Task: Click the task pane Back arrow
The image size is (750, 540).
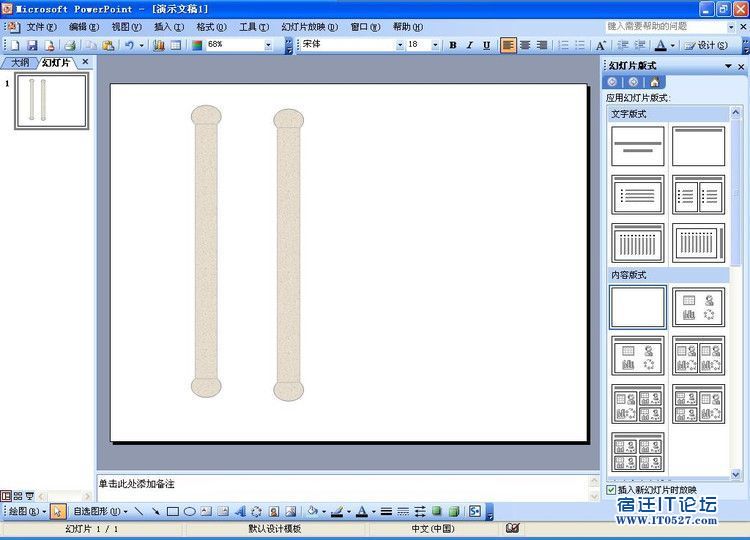Action: (x=612, y=82)
